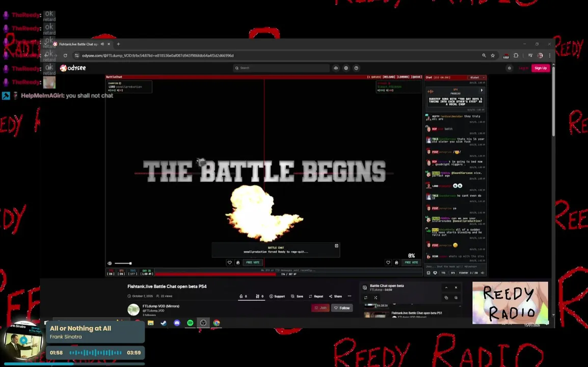Click the right FREE VOTE button

pyautogui.click(x=411, y=263)
